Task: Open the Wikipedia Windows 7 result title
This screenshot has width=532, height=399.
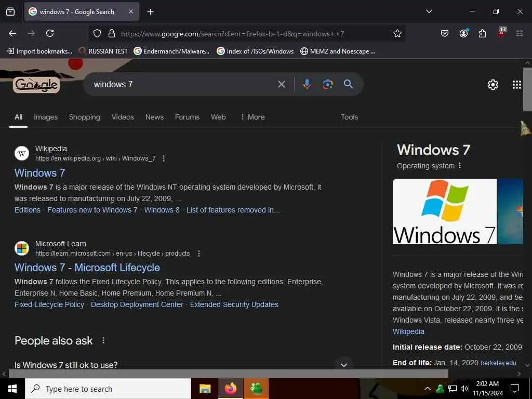Action: tap(39, 173)
